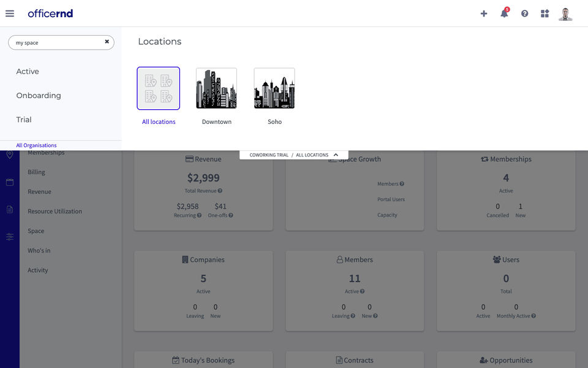Open Who's in in the side menu
This screenshot has width=588, height=368.
point(39,250)
